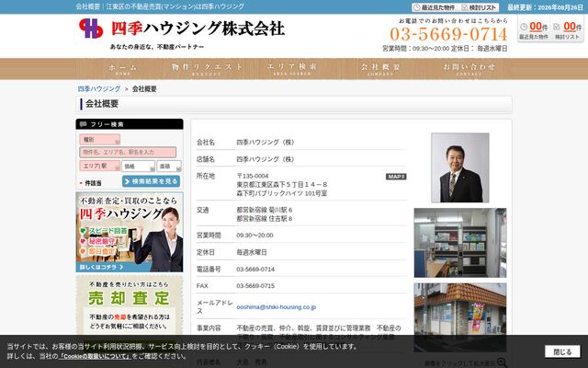Click the checklist icon 検討リスト counter
Screen dimensions: 588x368
tap(557, 27)
